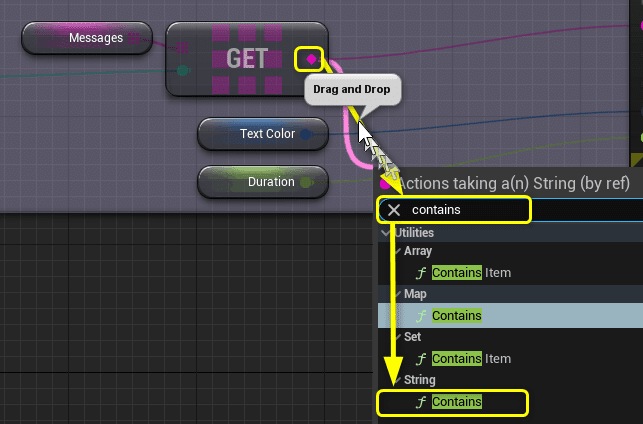Select the Text Color variable node
The width and height of the screenshot is (643, 424).
pos(263,134)
